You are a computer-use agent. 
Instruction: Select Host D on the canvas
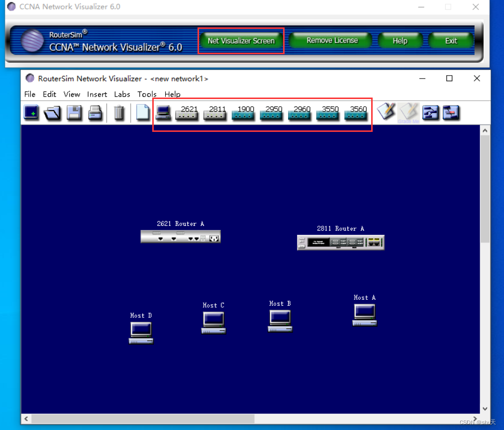tap(141, 332)
